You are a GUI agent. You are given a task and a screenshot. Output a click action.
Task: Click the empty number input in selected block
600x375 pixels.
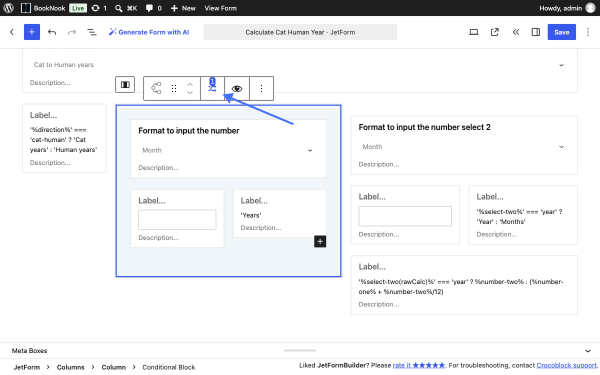coord(177,220)
